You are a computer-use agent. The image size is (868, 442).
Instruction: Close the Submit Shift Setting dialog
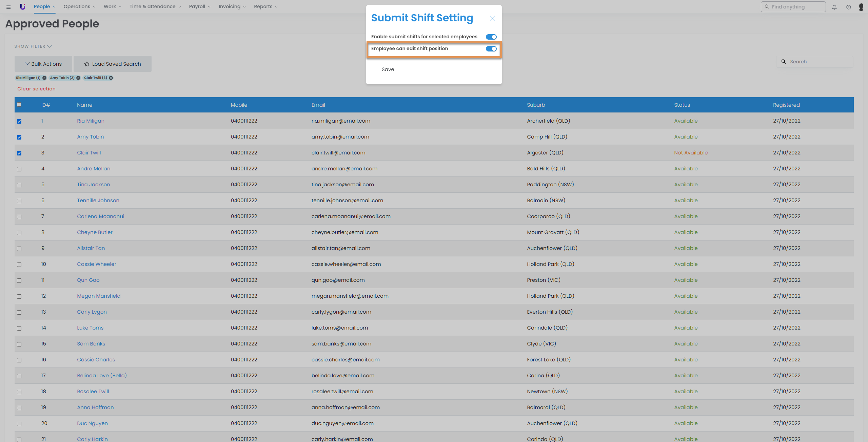492,18
